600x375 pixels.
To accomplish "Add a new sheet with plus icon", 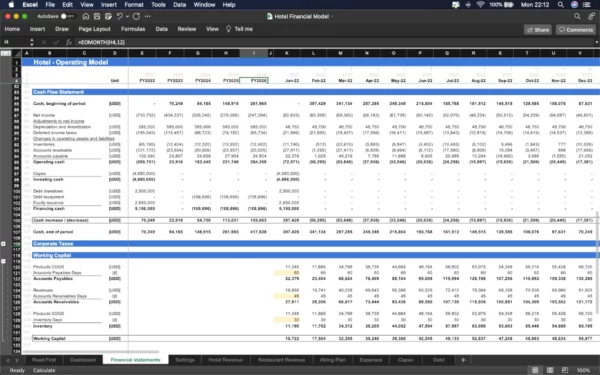I will 463,360.
